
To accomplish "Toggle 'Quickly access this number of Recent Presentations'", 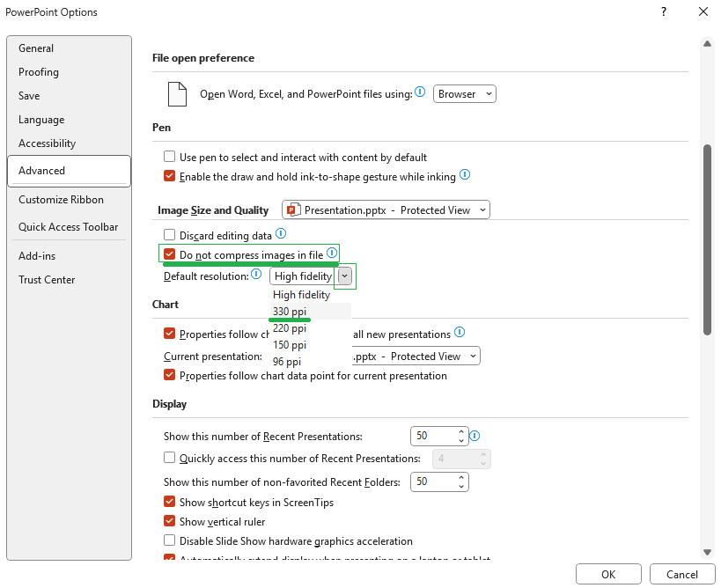I will click(x=170, y=458).
